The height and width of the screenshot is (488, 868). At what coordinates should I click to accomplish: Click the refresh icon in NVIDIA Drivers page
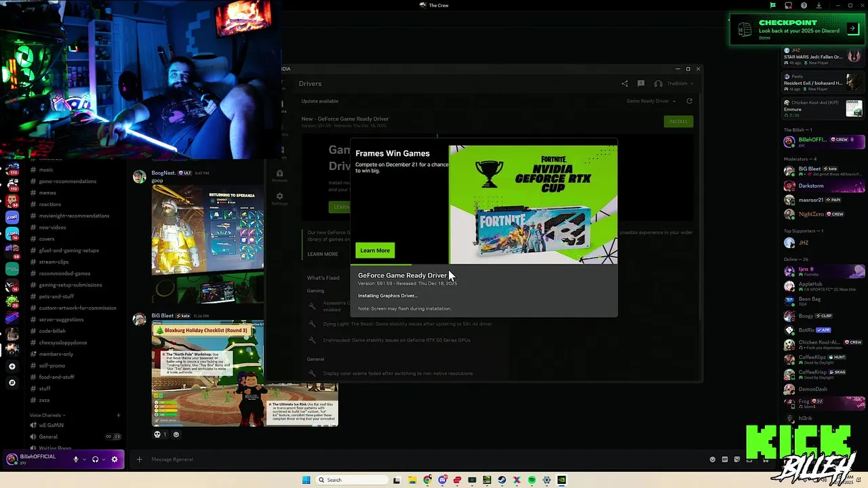689,101
